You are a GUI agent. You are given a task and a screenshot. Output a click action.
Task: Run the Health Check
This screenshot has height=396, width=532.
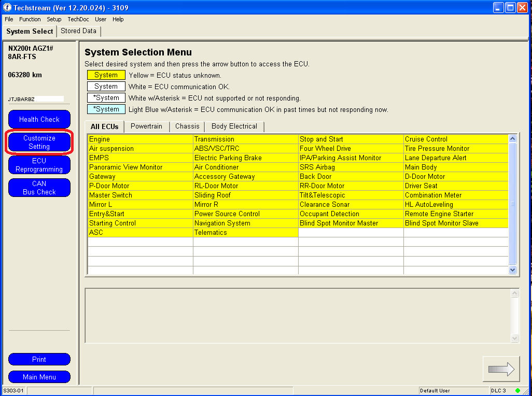[39, 119]
